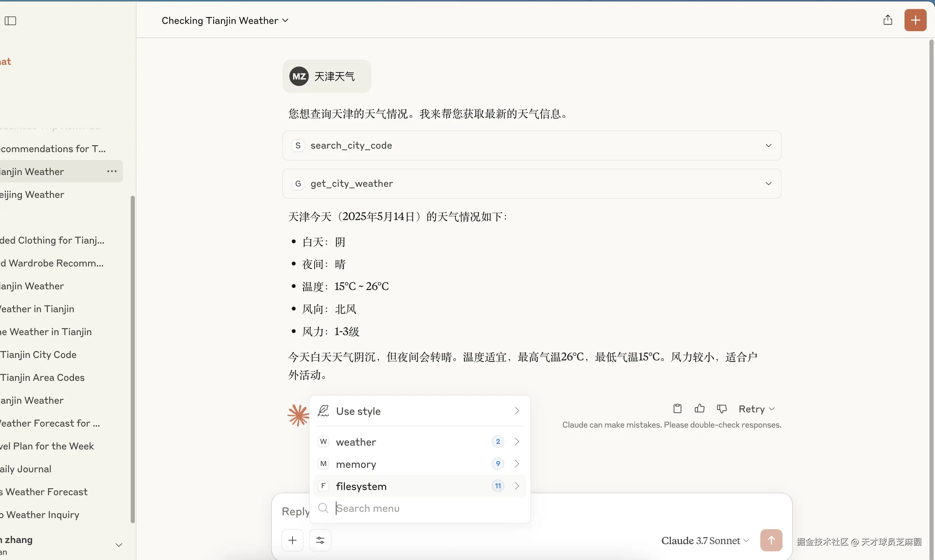The image size is (935, 560).
Task: Expand the memory connector options
Action: click(x=517, y=464)
